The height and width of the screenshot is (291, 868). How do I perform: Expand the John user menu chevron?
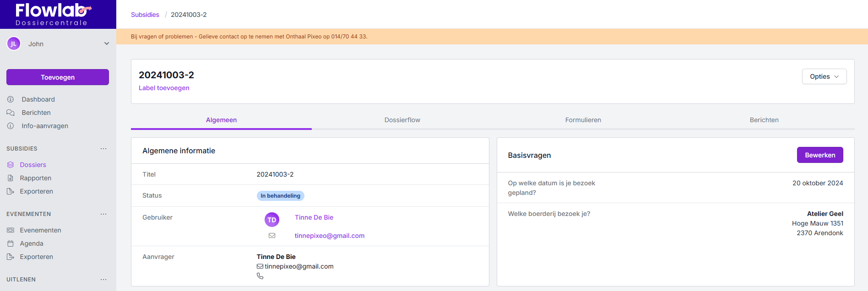point(107,44)
